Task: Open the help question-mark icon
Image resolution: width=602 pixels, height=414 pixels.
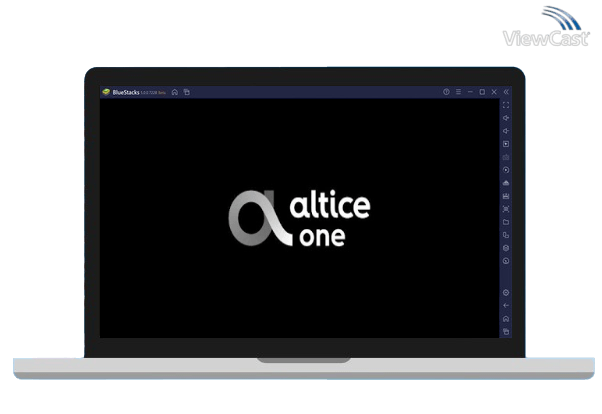Action: (446, 92)
